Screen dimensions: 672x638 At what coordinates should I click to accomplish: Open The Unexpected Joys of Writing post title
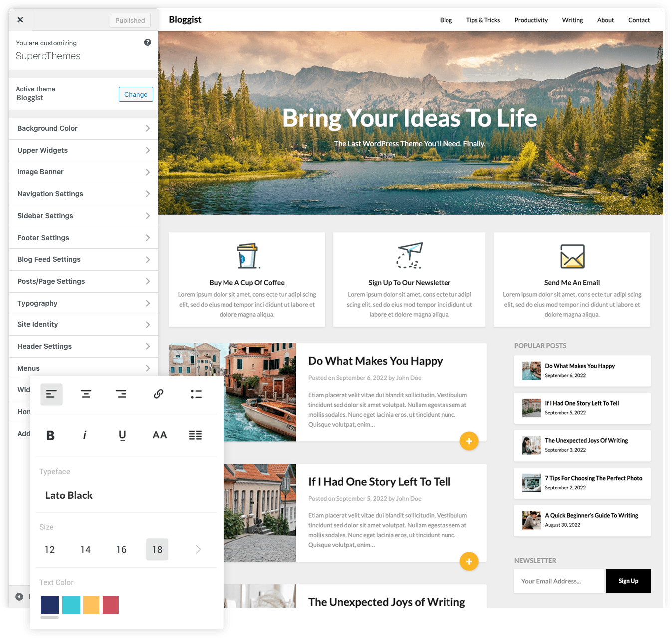point(387,602)
